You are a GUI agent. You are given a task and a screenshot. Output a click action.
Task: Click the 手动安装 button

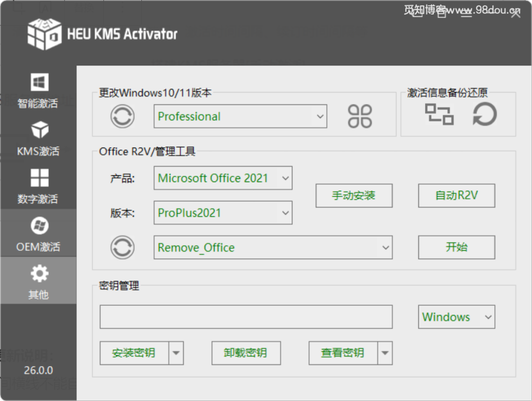pyautogui.click(x=354, y=196)
